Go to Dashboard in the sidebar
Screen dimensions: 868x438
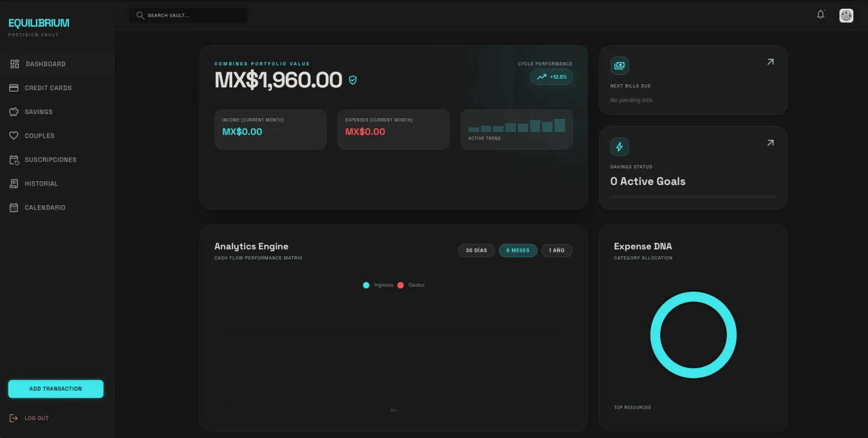pos(58,64)
